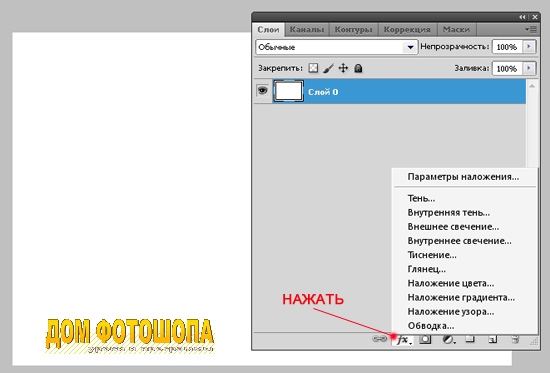Toggle lock all padlock icon

pyautogui.click(x=358, y=68)
